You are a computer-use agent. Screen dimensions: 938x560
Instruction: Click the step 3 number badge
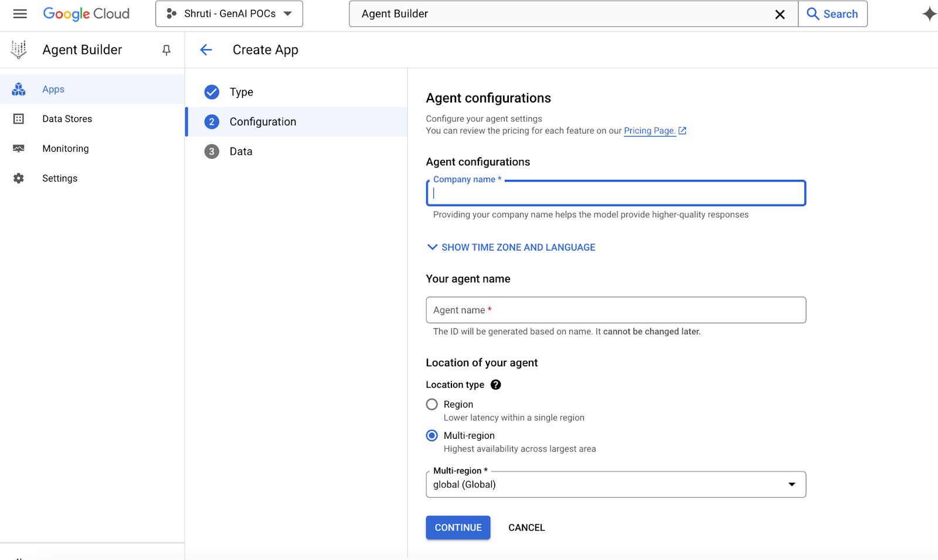212,151
